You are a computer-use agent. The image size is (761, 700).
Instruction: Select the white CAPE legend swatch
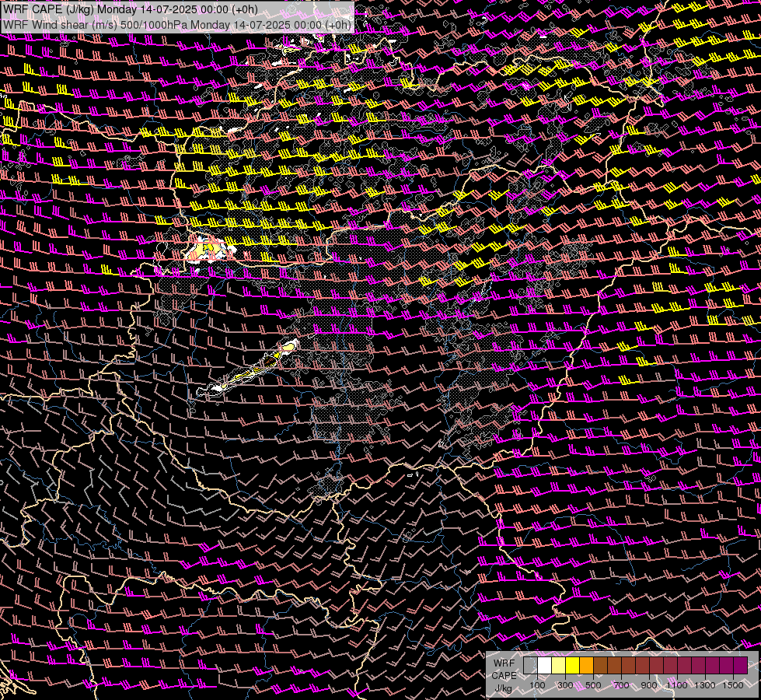[x=545, y=665]
